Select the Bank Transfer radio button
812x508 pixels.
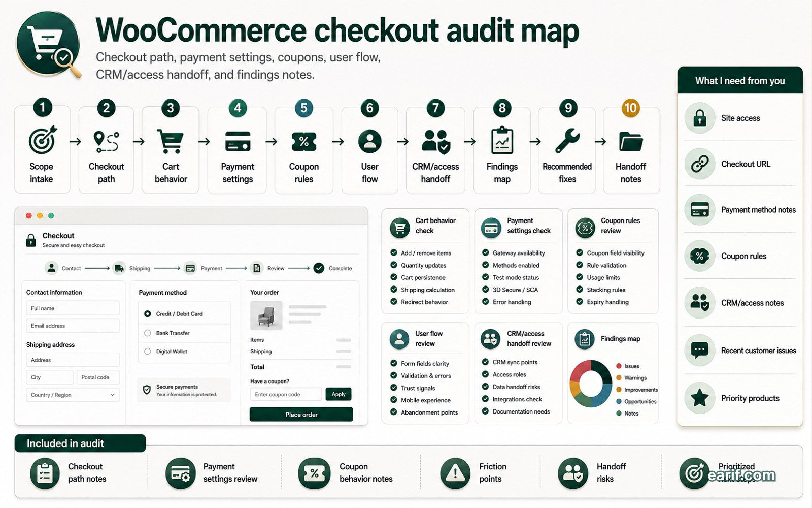[148, 333]
